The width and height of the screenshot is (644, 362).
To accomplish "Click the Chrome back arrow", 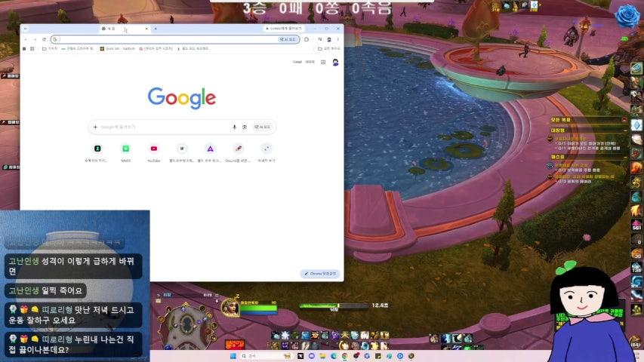I will coord(26,39).
